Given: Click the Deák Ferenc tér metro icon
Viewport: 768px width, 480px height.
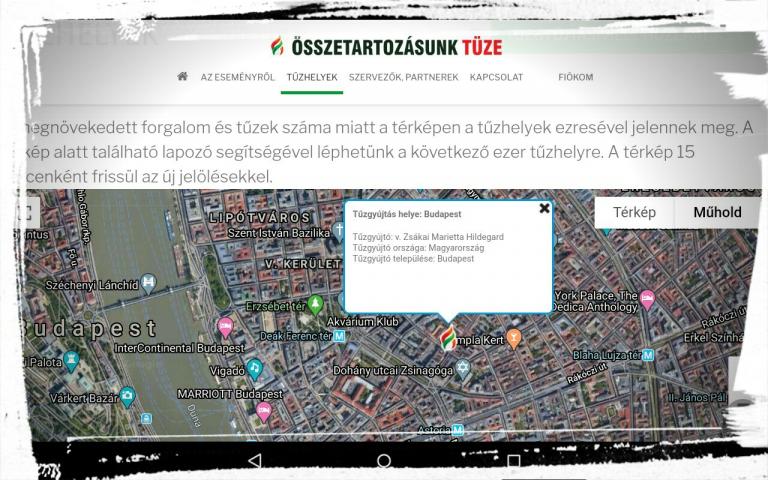Looking at the screenshot, I should click(340, 336).
